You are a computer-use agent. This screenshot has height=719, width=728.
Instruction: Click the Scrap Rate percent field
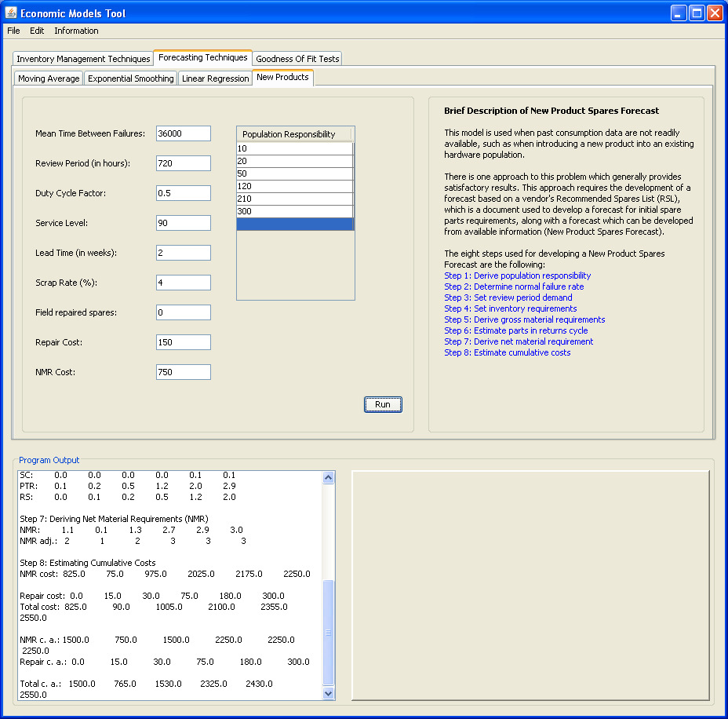(184, 283)
